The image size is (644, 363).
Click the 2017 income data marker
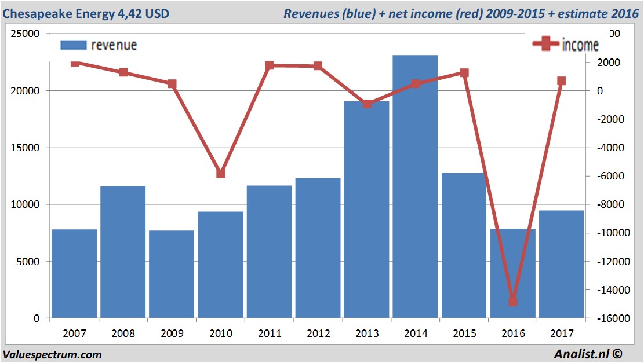(x=562, y=81)
